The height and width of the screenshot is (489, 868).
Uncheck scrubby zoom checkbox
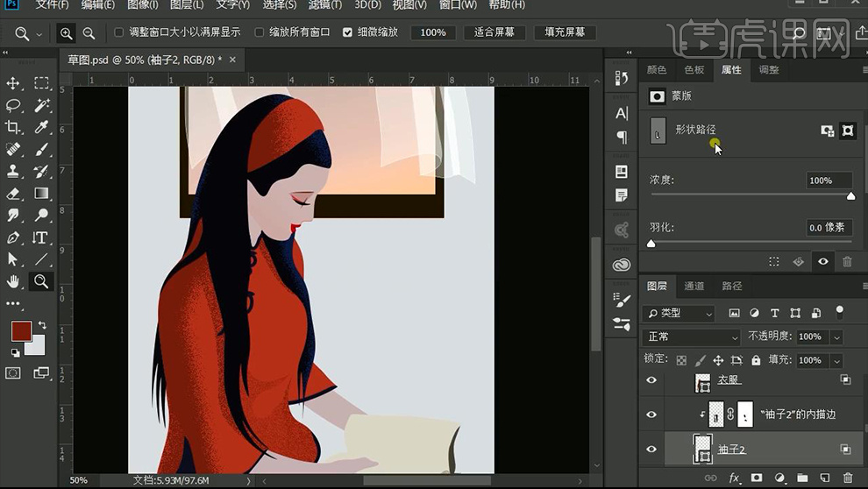pos(347,32)
